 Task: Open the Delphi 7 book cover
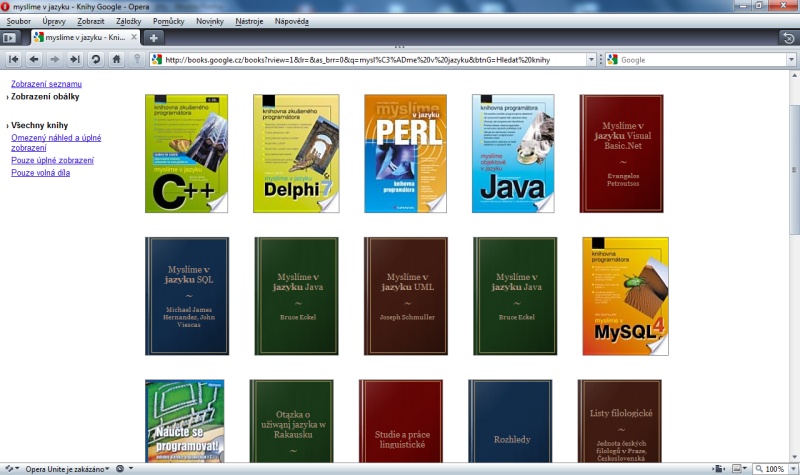pos(296,154)
